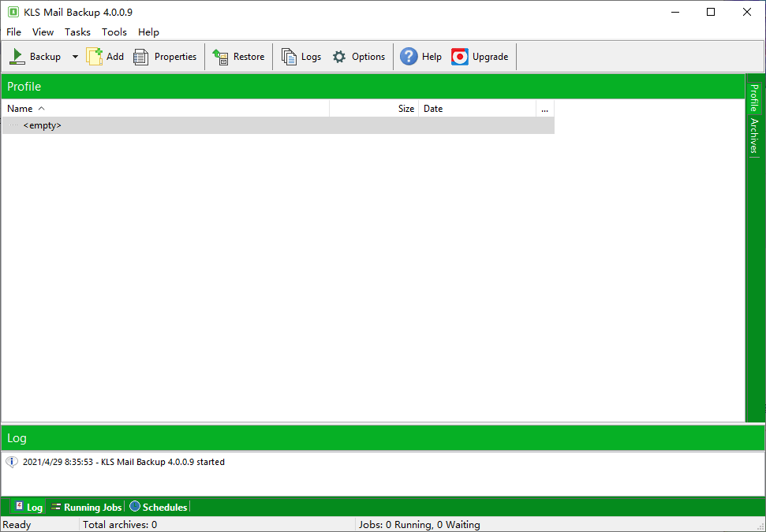Image resolution: width=766 pixels, height=532 pixels.
Task: Click the 'Total archives: 0' status text
Action: point(120,525)
